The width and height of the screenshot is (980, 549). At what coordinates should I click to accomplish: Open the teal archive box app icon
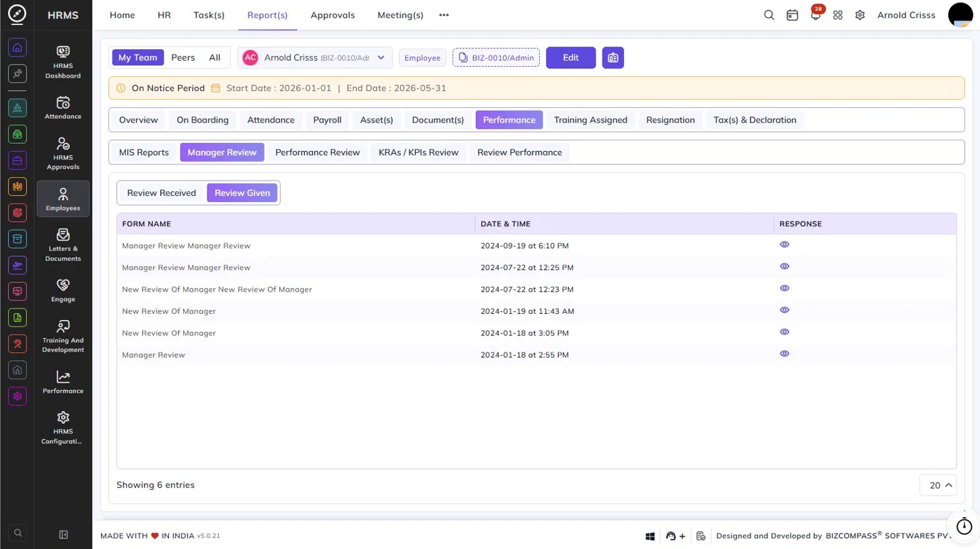pos(17,239)
